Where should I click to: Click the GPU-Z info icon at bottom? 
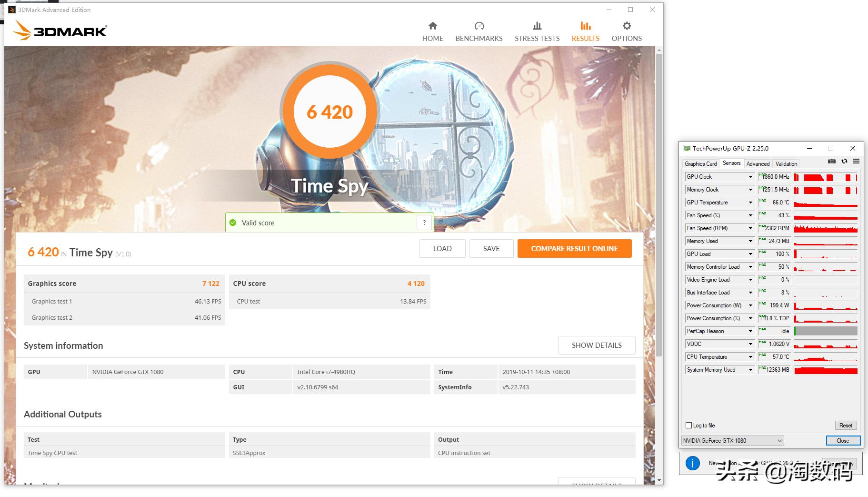(x=692, y=463)
